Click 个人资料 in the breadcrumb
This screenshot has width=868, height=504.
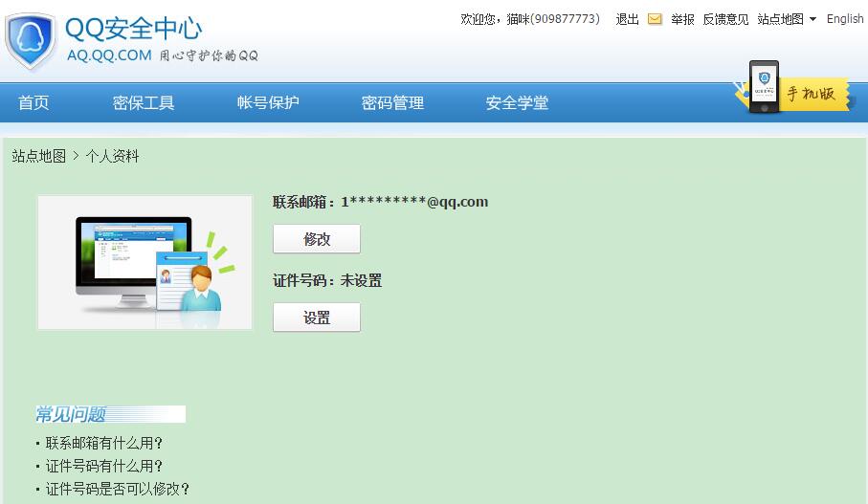click(x=112, y=156)
